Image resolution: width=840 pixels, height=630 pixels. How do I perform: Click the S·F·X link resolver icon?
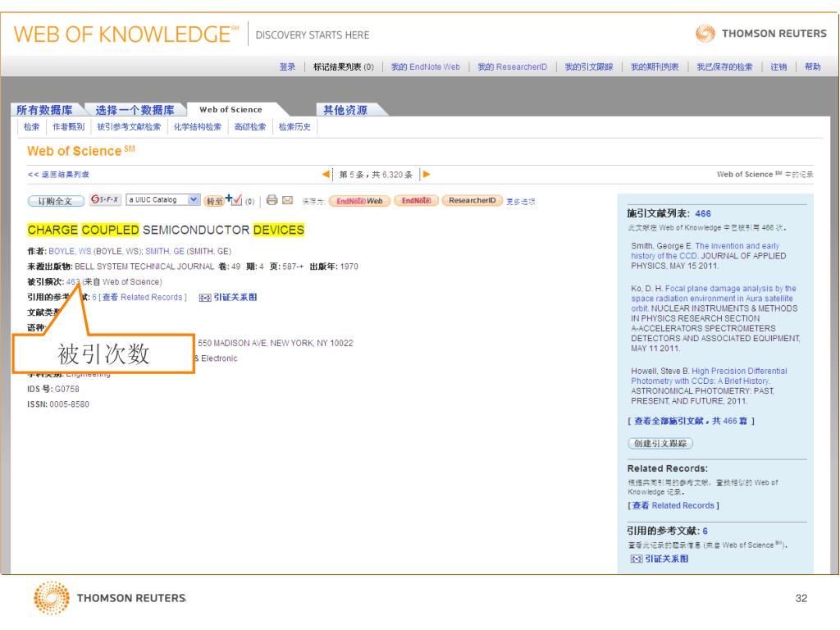click(105, 199)
